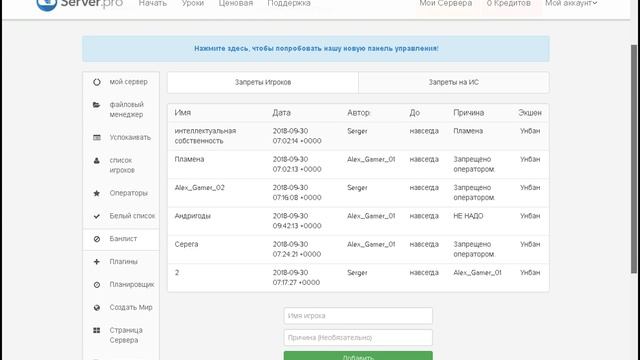Click the Имя column header

coord(182,113)
